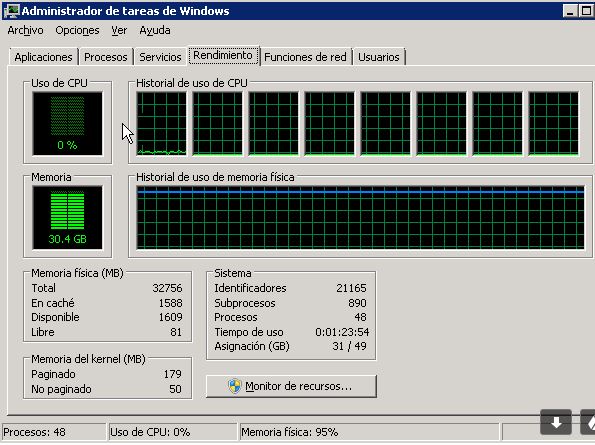Click the Libre value 81
595x445 pixels.
(x=176, y=332)
